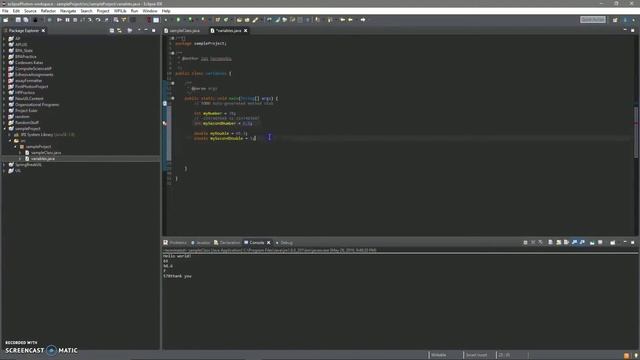Click the Save All toolbar icon
Screen dimensions: 640x360
click(x=26, y=20)
